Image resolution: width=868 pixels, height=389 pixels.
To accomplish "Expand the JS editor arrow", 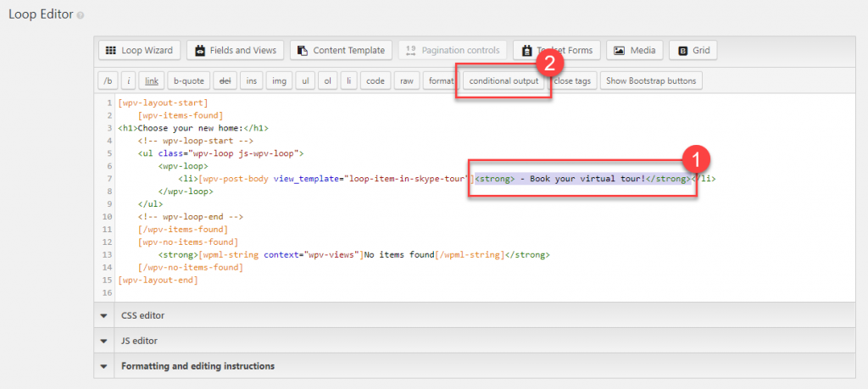I will (103, 341).
